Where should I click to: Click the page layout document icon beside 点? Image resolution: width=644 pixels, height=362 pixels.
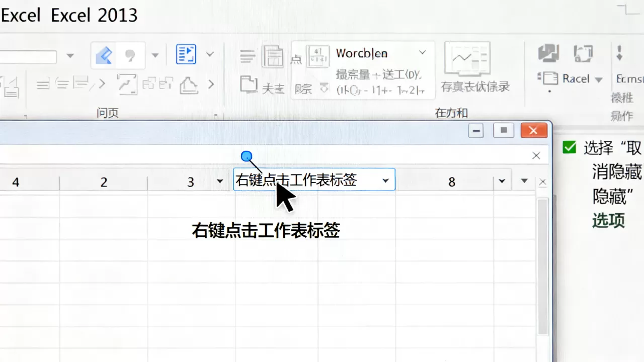(273, 56)
